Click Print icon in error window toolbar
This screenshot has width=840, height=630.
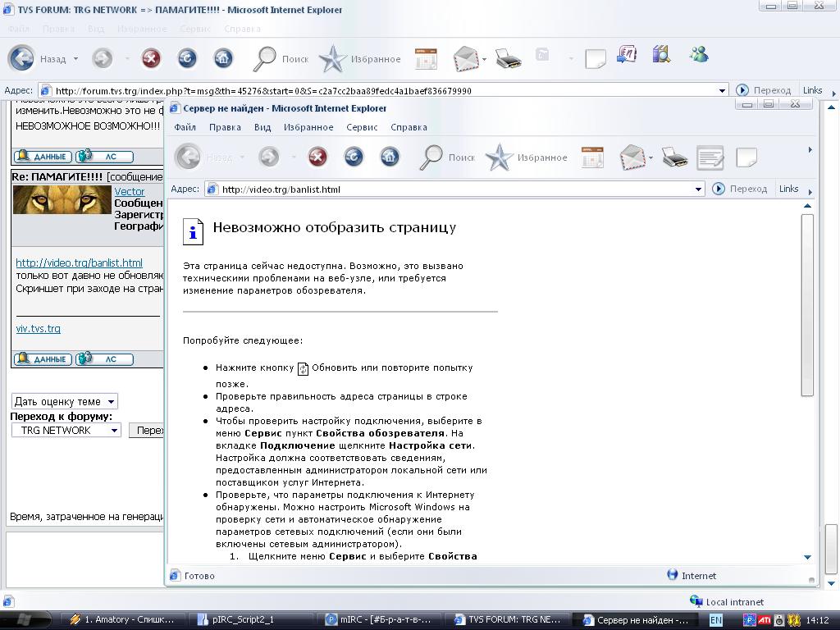click(x=674, y=157)
